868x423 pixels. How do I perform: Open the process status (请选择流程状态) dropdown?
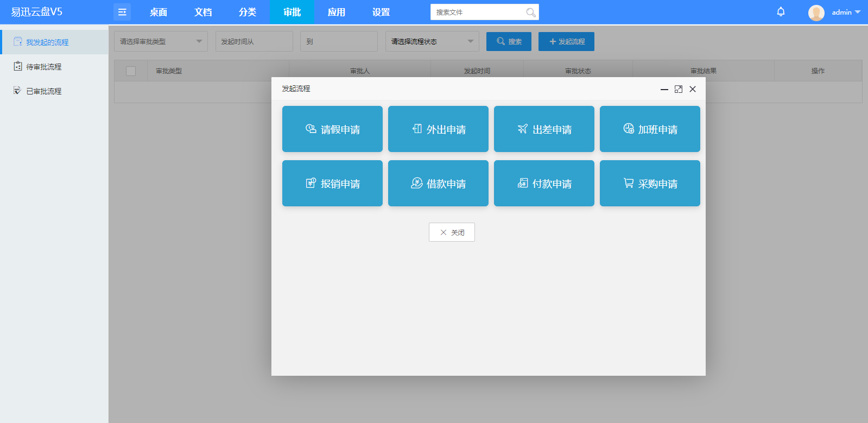tap(432, 41)
